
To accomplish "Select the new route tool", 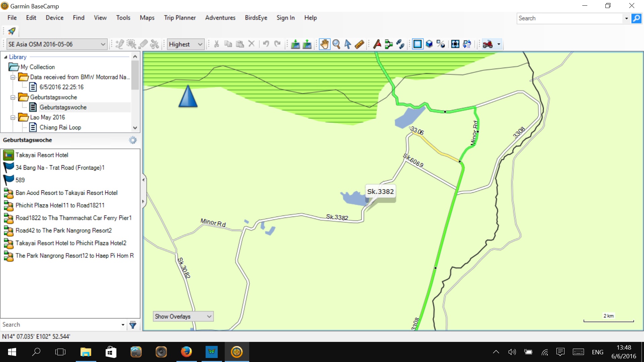I will (389, 44).
